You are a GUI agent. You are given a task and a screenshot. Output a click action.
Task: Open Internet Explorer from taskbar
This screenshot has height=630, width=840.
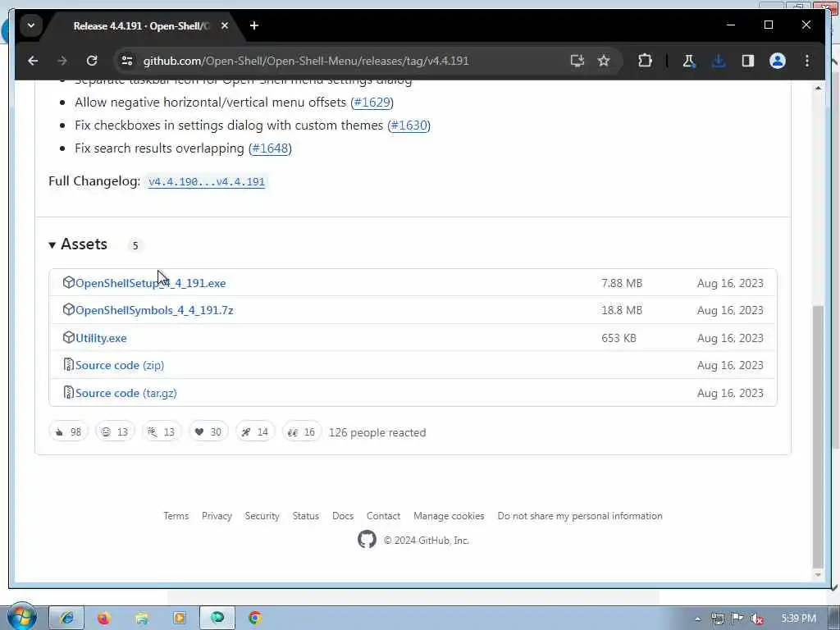[x=66, y=619]
